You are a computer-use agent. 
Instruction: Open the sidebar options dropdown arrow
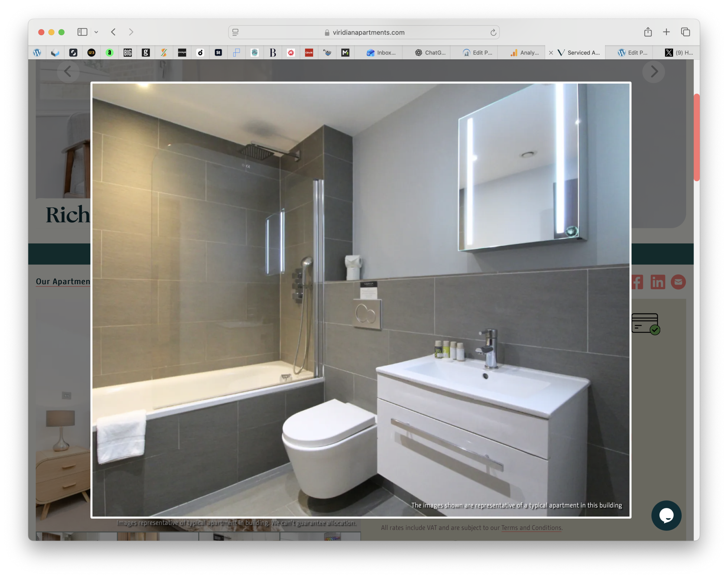click(96, 32)
